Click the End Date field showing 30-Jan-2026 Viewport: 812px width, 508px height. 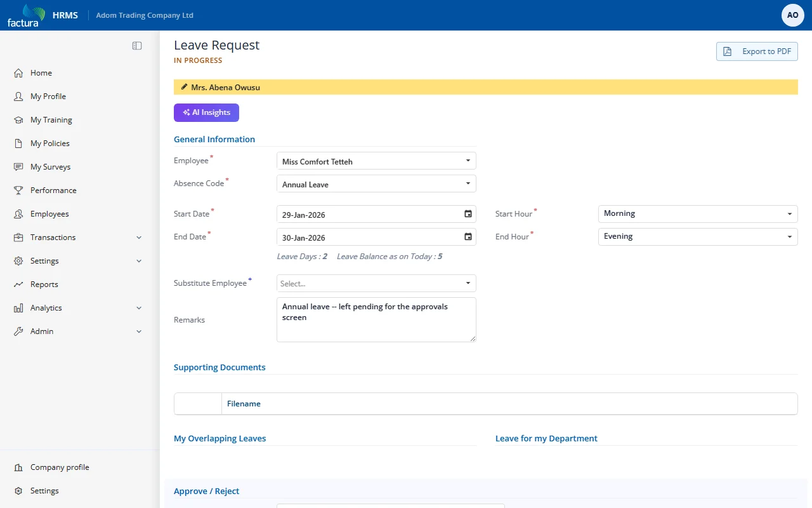[x=376, y=237]
